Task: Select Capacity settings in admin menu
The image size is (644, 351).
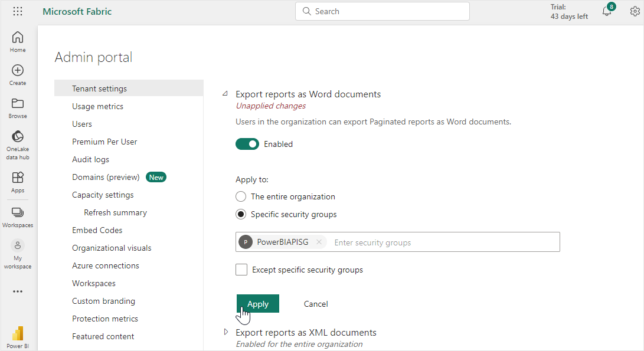Action: tap(103, 195)
